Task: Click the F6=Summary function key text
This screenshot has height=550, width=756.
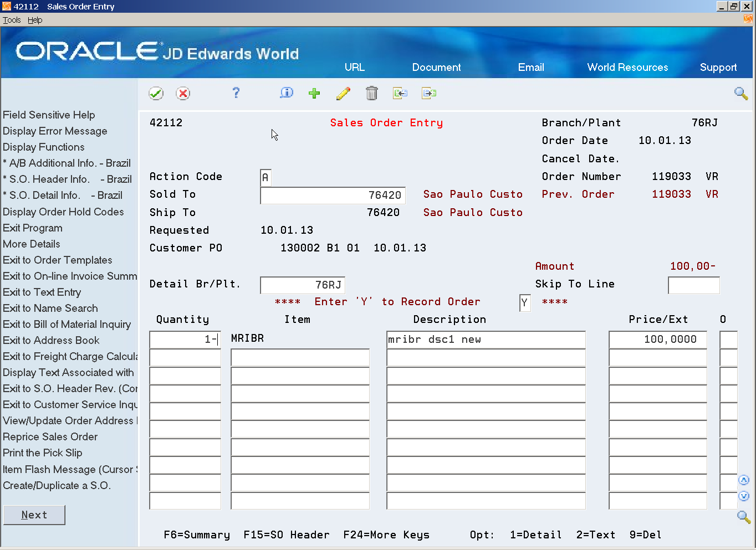Action: pyautogui.click(x=197, y=534)
